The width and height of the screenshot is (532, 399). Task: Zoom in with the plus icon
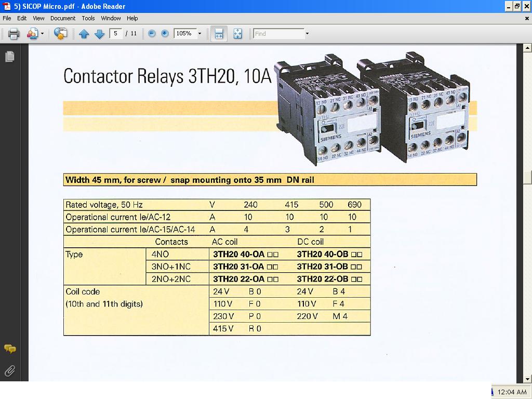[x=165, y=33]
